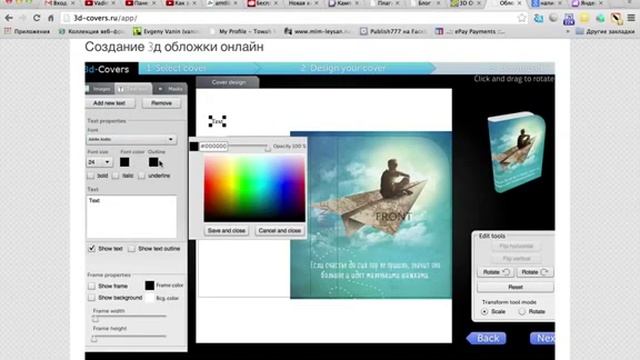
Task: Click the Reset button in Edit tools
Action: point(516,287)
